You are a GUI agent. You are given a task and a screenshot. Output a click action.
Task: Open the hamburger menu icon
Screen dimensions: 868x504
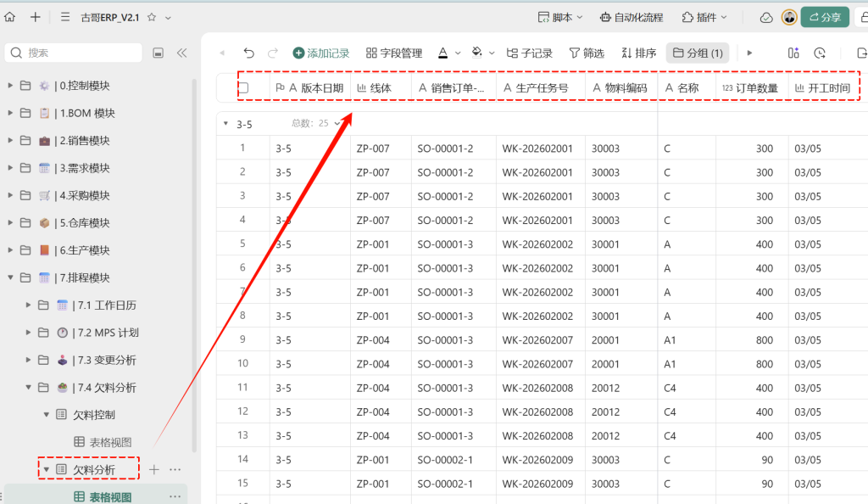click(65, 17)
